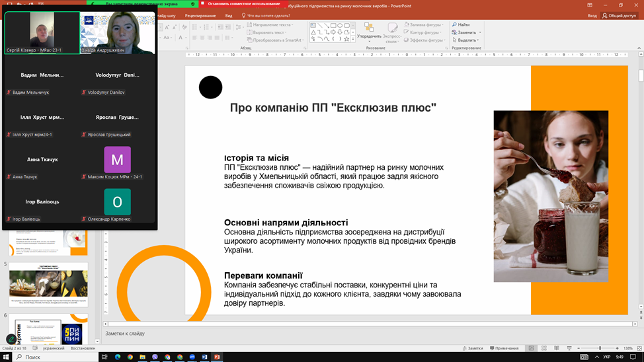The width and height of the screenshot is (644, 362).
Task: Apply a bulleted list
Action: (196, 27)
